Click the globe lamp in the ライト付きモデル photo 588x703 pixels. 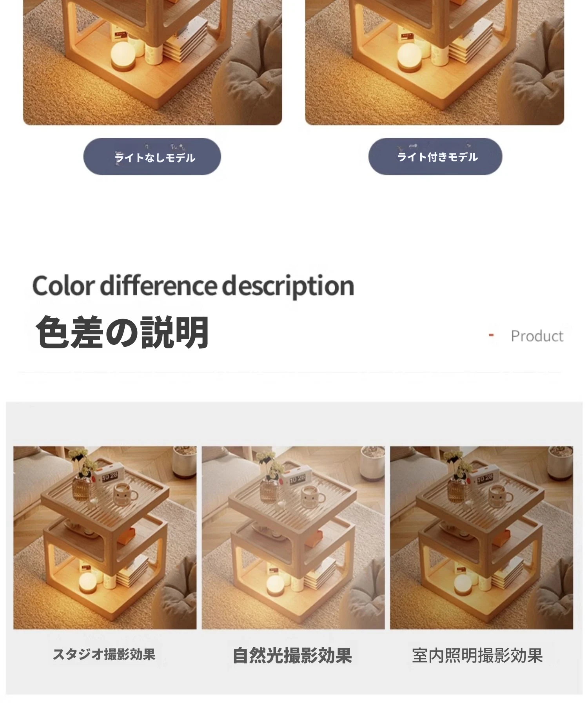click(410, 57)
